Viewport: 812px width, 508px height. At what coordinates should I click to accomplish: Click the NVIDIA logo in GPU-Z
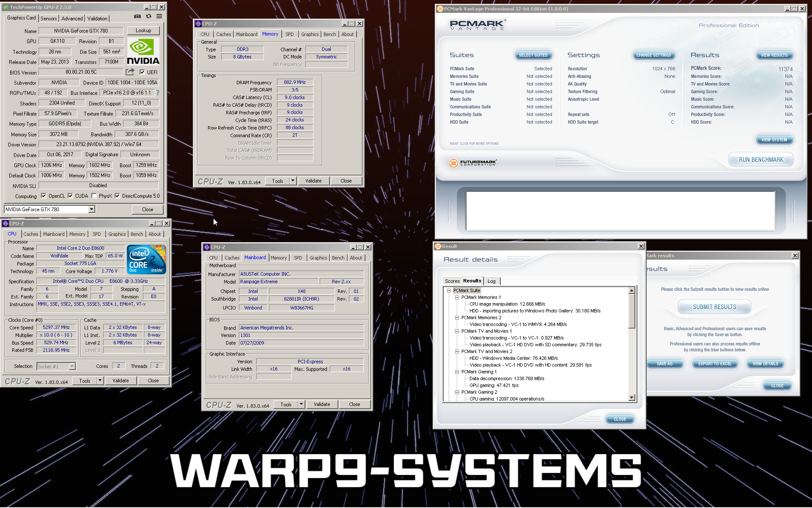143,52
